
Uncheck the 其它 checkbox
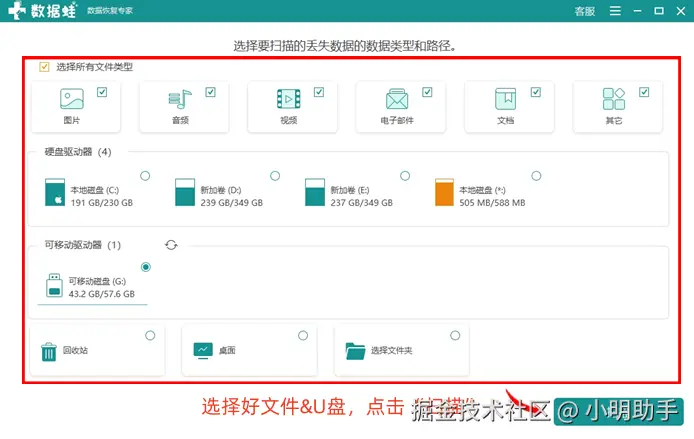coord(644,92)
